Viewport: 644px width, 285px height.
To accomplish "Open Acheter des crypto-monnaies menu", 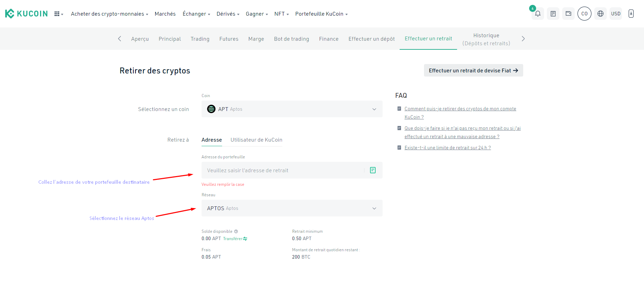I will coord(109,14).
